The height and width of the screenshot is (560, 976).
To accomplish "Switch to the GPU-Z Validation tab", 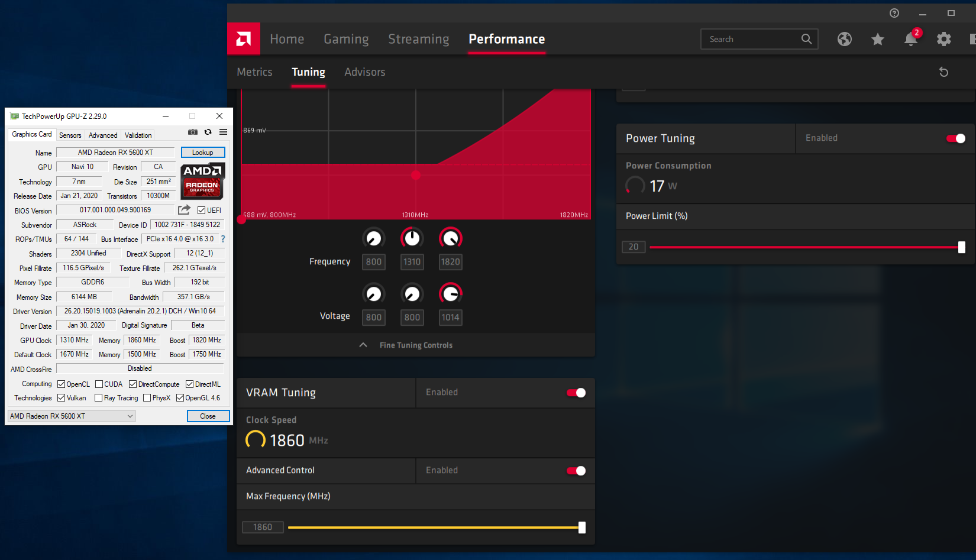I will [138, 135].
